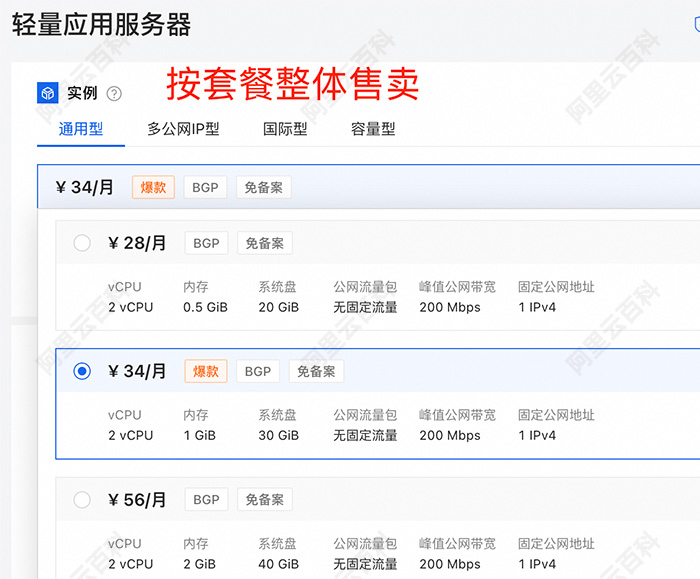
Task: Choose the ¥56/月 plan radio button
Action: pyautogui.click(x=82, y=500)
